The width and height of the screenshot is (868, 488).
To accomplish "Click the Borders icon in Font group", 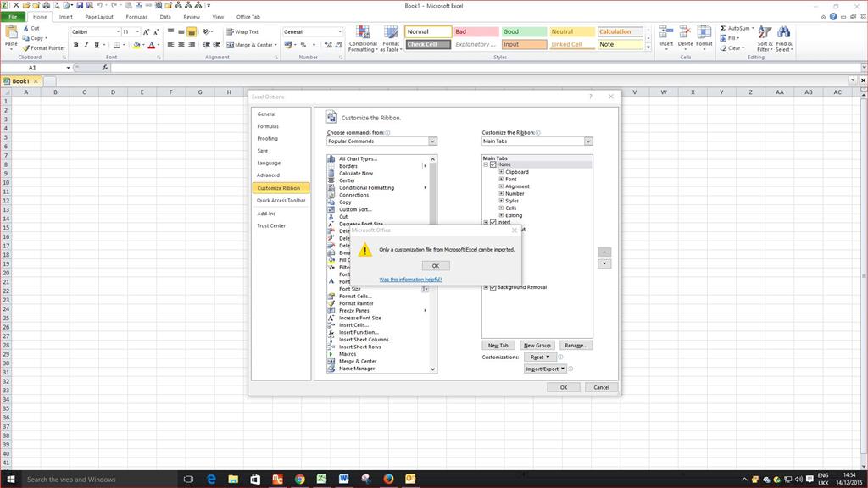I will [117, 45].
